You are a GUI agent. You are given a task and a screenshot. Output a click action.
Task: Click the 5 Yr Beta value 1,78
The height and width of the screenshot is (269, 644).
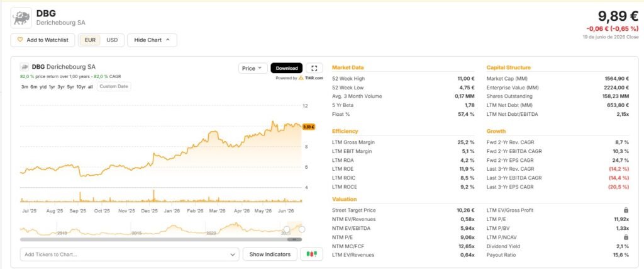(469, 105)
